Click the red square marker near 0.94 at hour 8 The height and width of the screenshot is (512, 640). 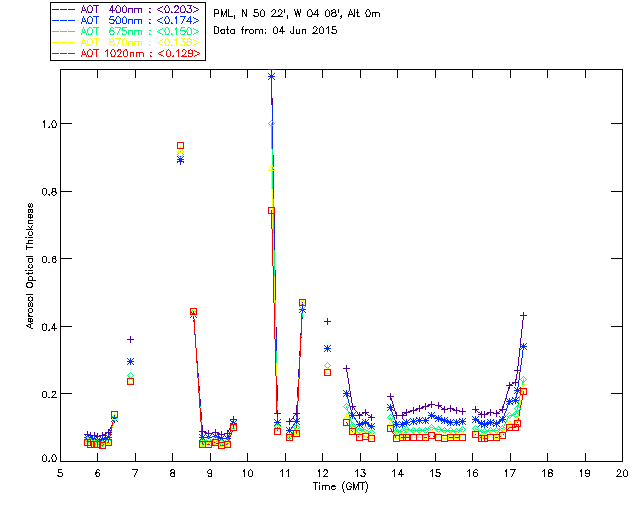pyautogui.click(x=180, y=146)
